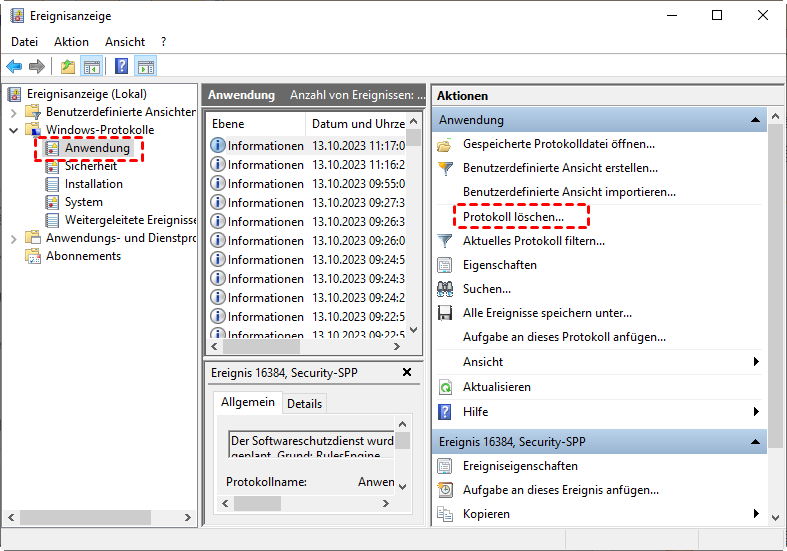787x551 pixels.
Task: Select Ereignisanzeige (Lokal) root node
Action: (86, 94)
